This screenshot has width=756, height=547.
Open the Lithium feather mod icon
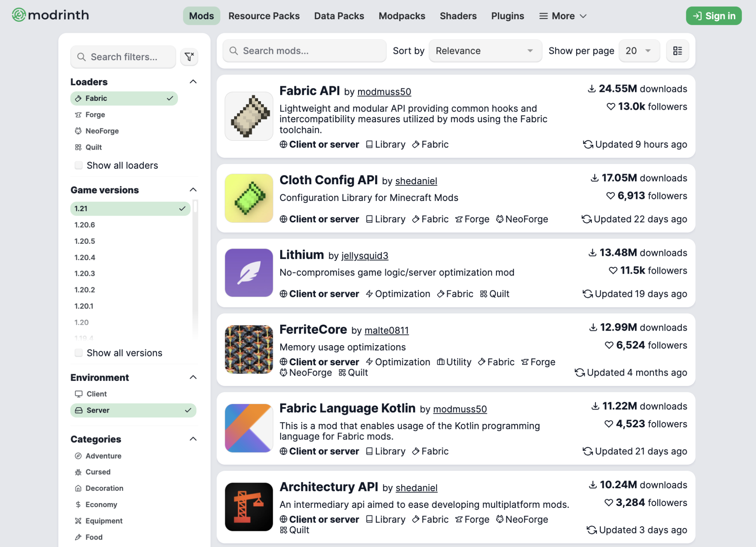(249, 273)
